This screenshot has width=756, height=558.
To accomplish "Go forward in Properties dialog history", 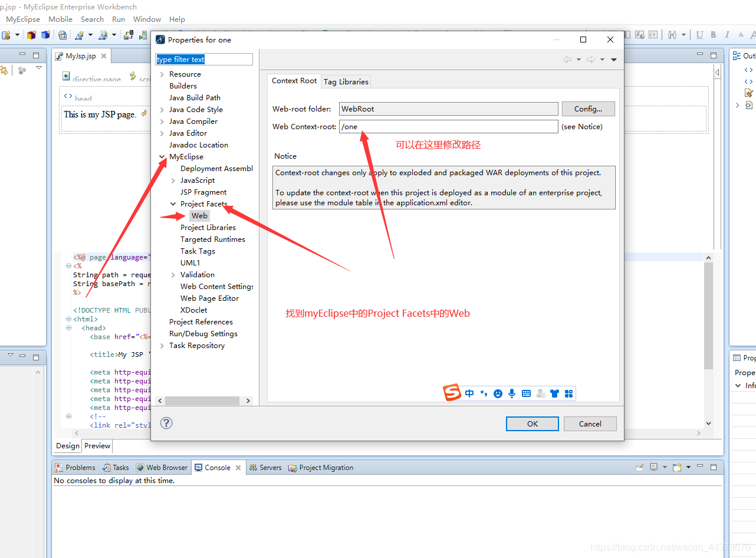I will (590, 60).
